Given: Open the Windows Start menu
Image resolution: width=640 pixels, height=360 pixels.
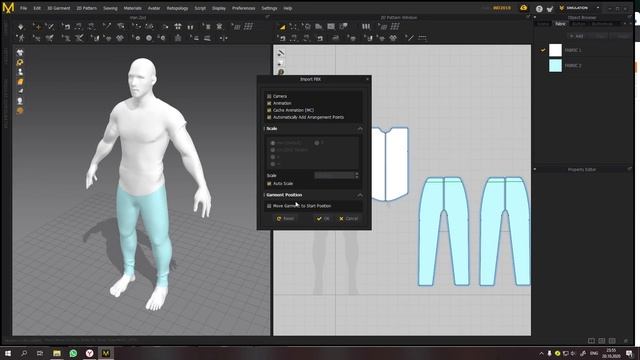Looking at the screenshot, I should pyautogui.click(x=7, y=353).
